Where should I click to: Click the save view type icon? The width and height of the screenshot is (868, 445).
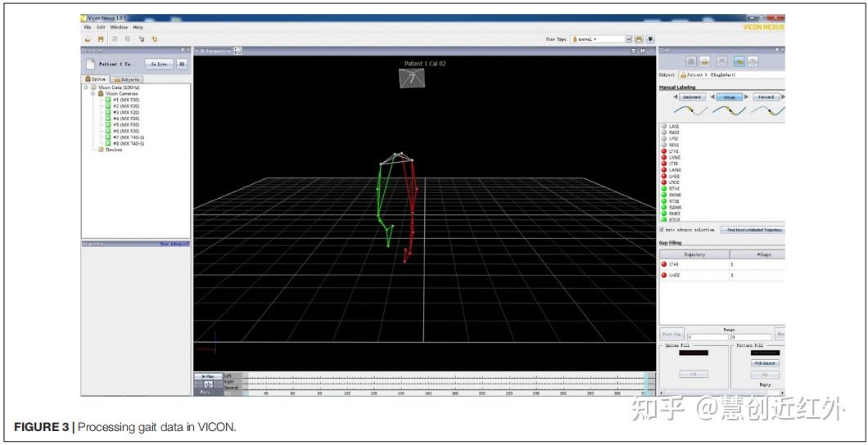[639, 39]
